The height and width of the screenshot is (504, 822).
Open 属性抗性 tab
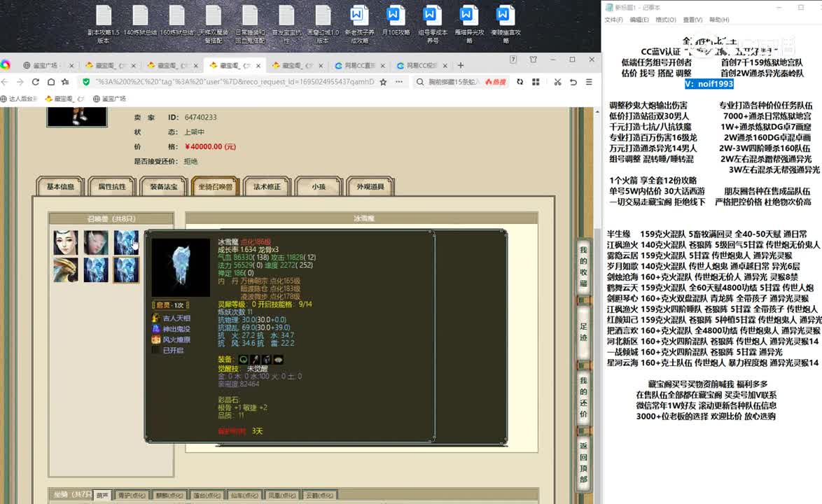(x=111, y=186)
